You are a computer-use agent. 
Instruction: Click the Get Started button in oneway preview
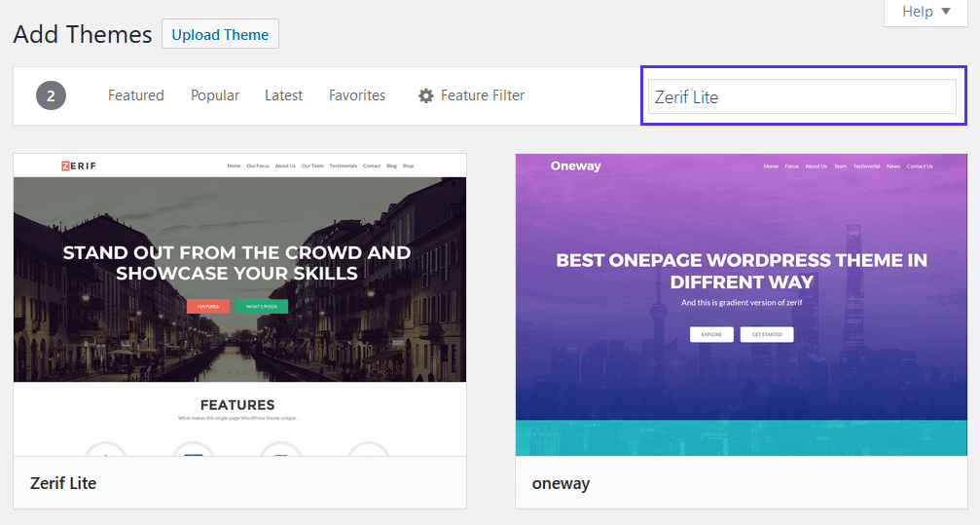click(x=766, y=334)
